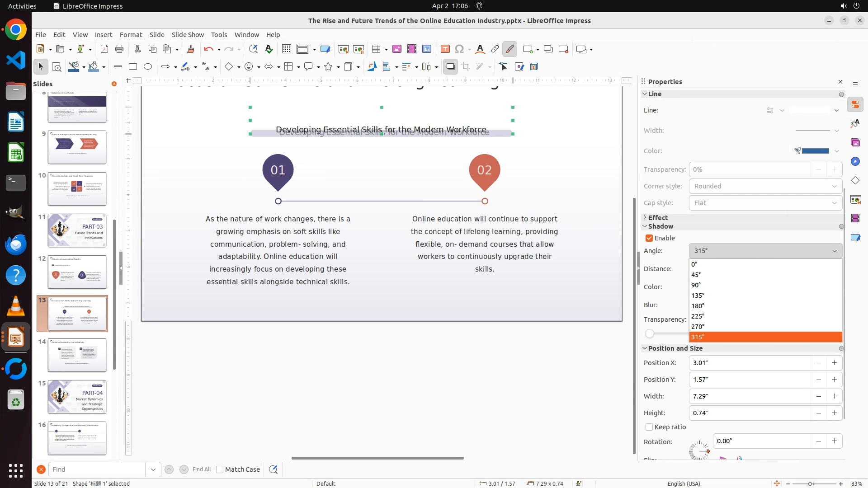Select the Ellipse drawing tool
The image size is (868, 488).
(148, 67)
